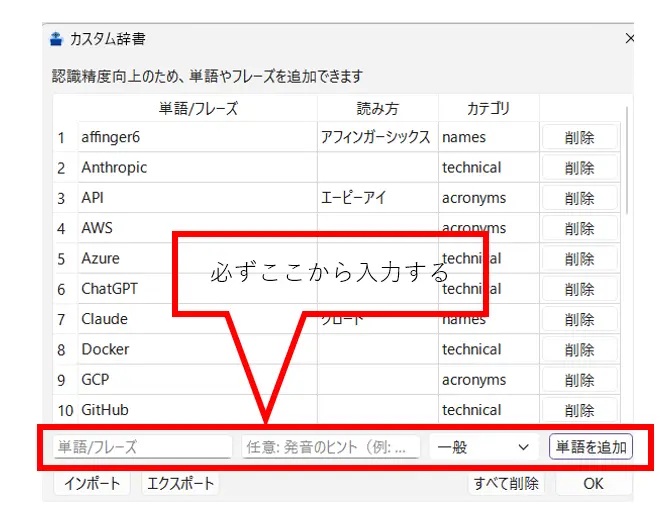Click すべて削除 to clear all entries
The width and height of the screenshot is (661, 520).
[506, 483]
